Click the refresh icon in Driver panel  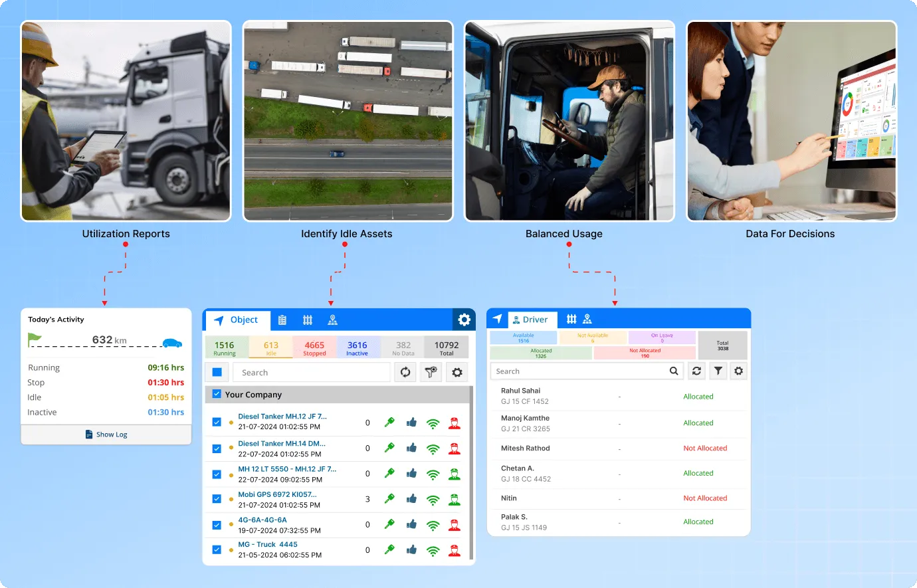coord(696,371)
